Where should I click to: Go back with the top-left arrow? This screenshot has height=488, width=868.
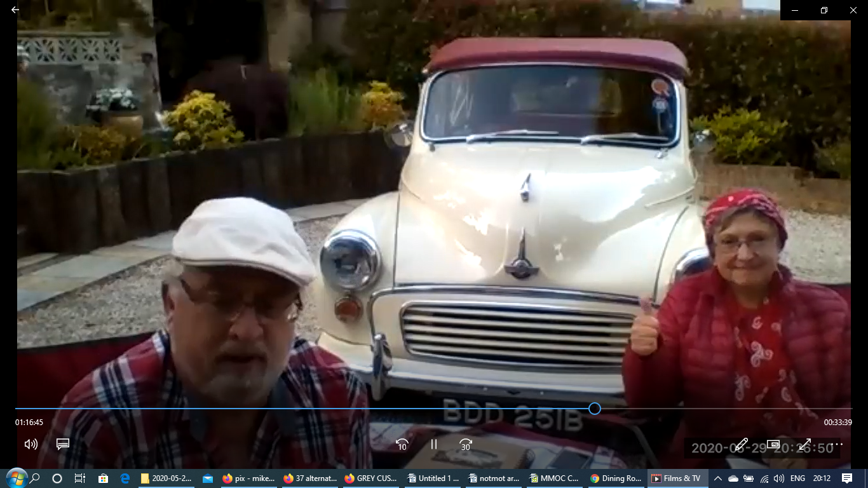click(15, 10)
